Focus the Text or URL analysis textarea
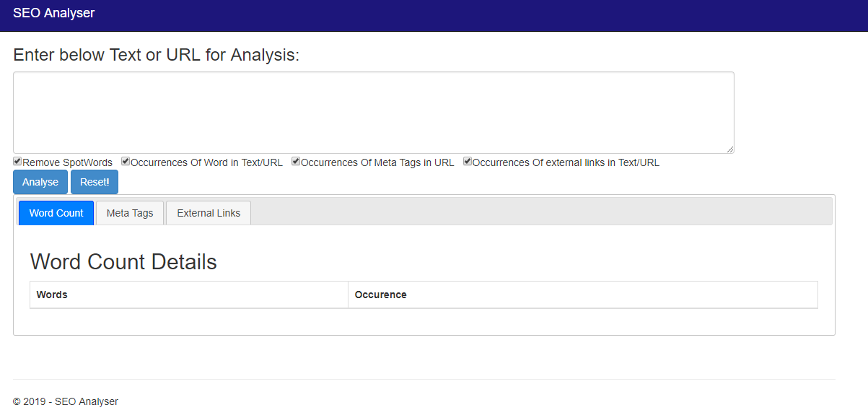The image size is (868, 418). (374, 113)
